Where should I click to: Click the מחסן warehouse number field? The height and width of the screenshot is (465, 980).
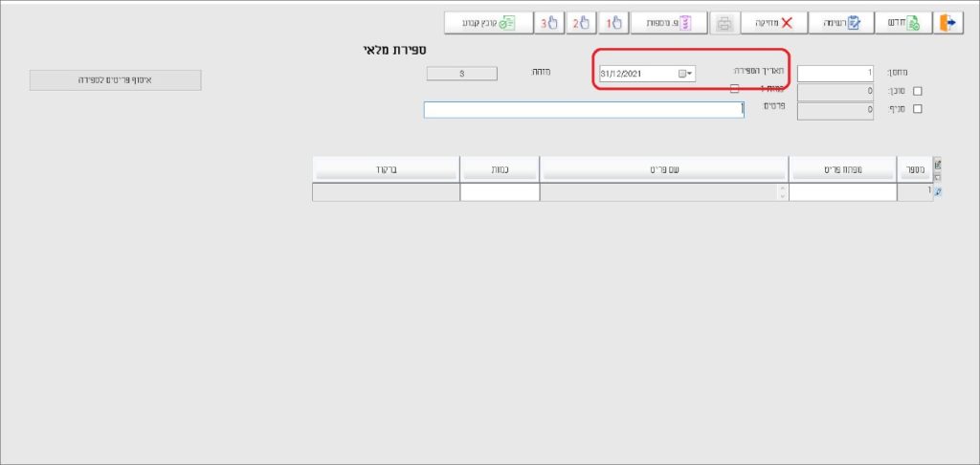pyautogui.click(x=835, y=73)
